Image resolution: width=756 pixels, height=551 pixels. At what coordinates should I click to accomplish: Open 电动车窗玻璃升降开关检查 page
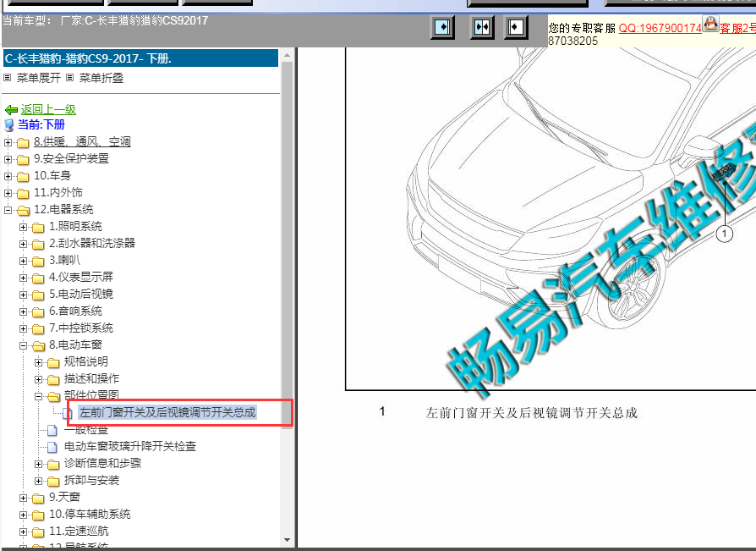[x=130, y=447]
